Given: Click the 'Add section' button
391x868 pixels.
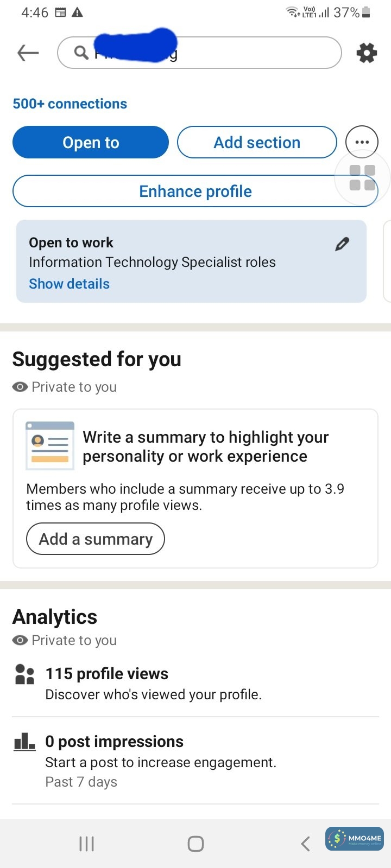Looking at the screenshot, I should tap(257, 142).
